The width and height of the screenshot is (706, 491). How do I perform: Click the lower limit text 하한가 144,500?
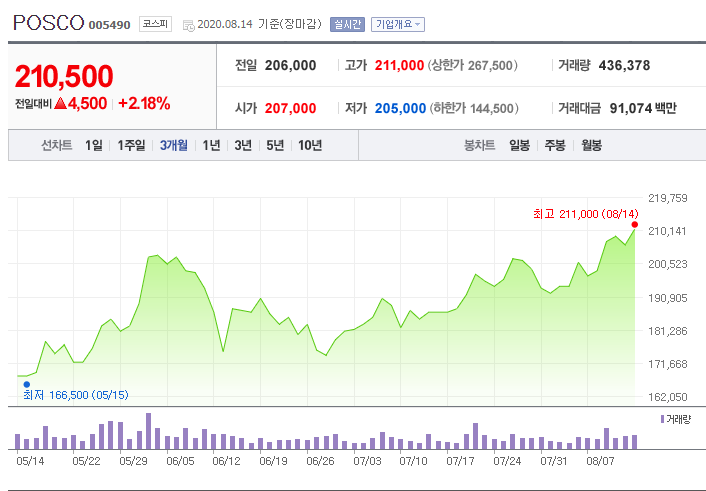click(474, 108)
